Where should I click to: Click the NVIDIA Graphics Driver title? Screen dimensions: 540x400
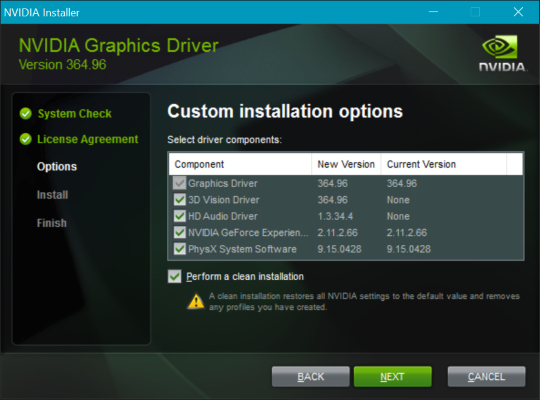coord(118,45)
